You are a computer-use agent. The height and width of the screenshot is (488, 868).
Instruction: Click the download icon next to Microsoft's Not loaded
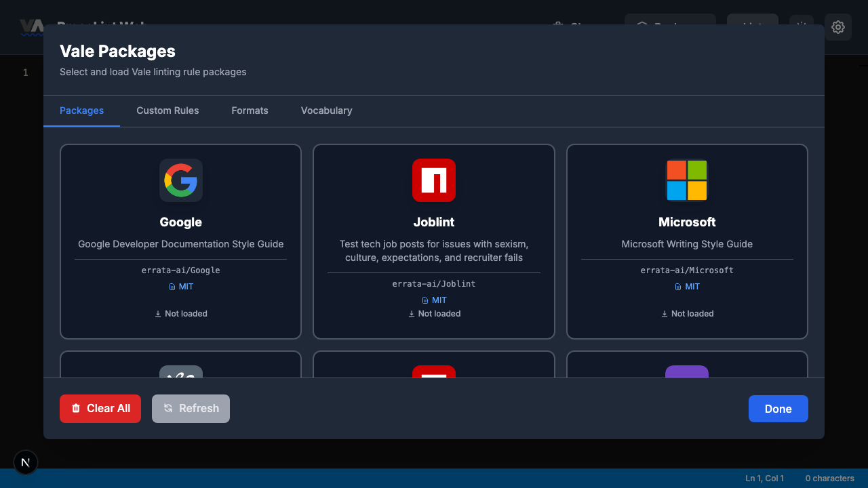(665, 313)
